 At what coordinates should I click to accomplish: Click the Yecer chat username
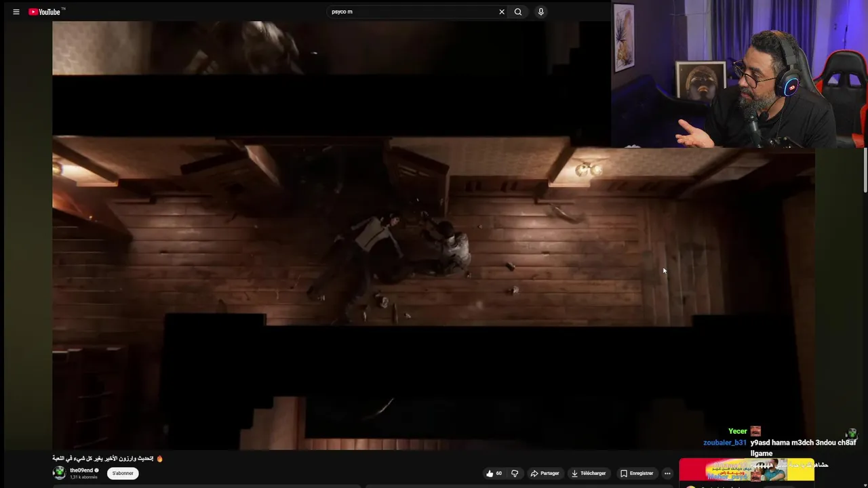click(x=738, y=431)
